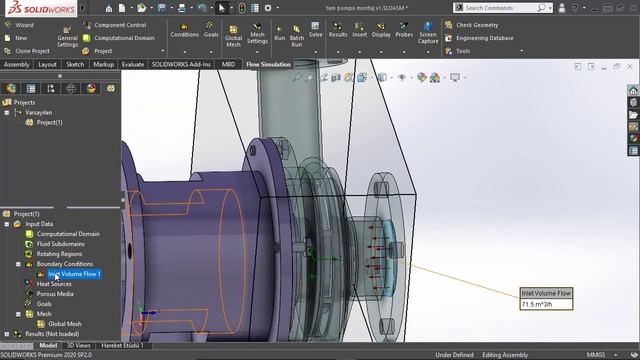The width and height of the screenshot is (640, 360).
Task: Click the Insert tool
Action: click(x=360, y=30)
